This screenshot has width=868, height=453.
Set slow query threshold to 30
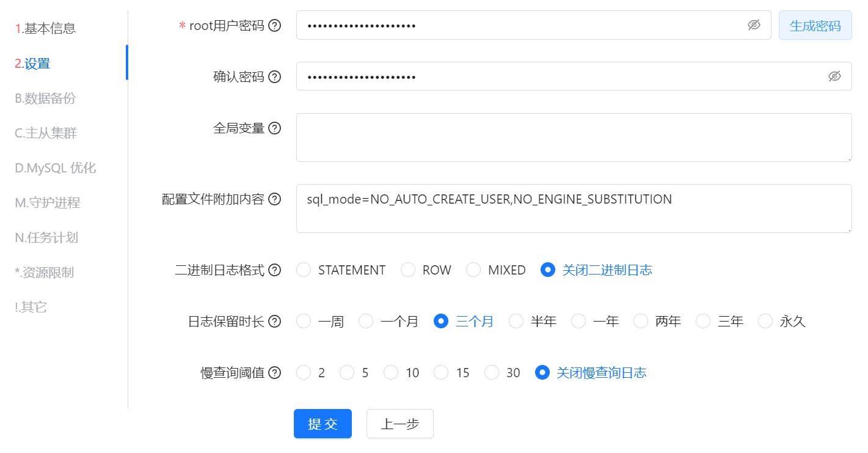(492, 372)
